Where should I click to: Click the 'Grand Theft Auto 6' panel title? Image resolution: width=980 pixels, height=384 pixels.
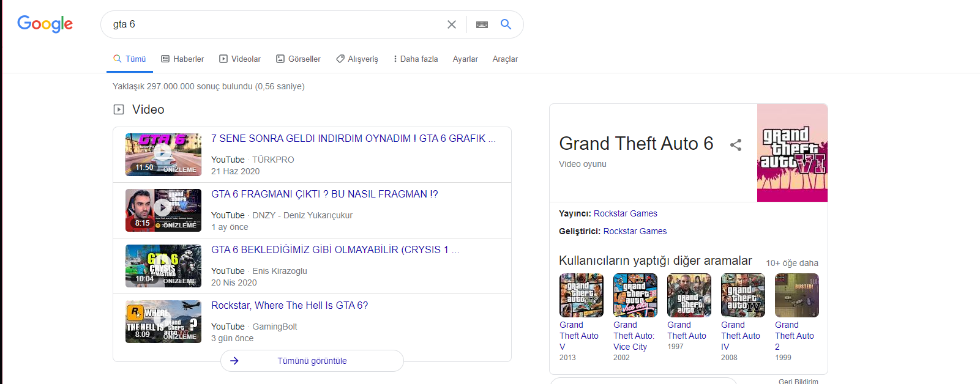(636, 143)
